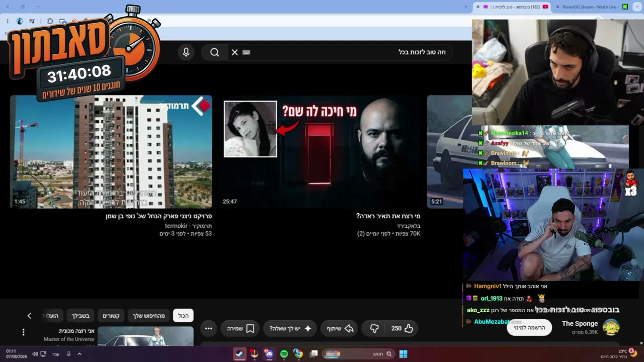Open the Chrome extensions puzzle icon

[50, 21]
